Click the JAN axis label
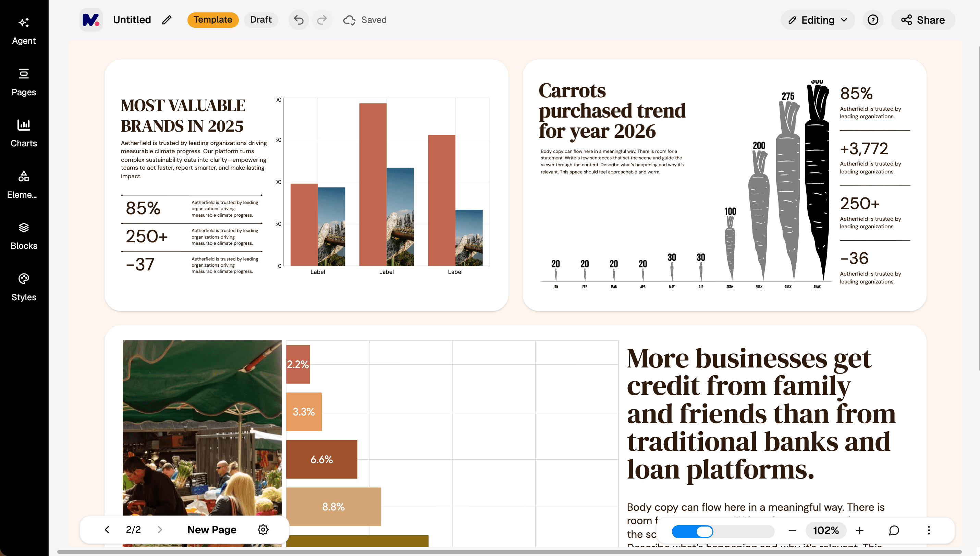 pos(556,287)
